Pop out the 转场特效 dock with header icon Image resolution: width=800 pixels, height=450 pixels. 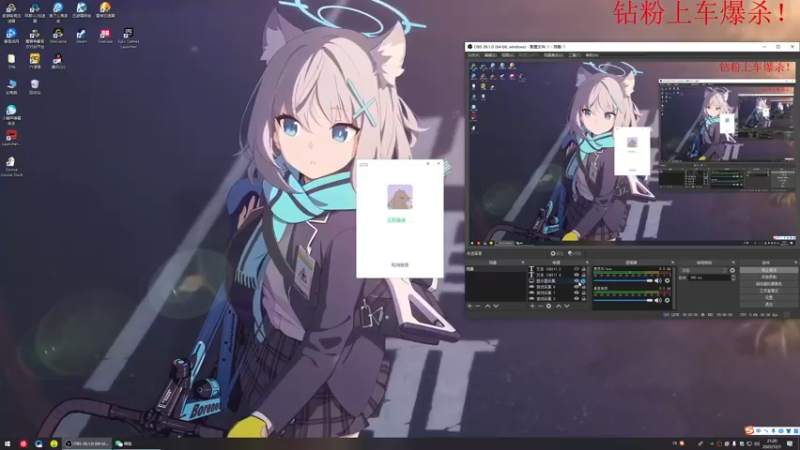[733, 262]
